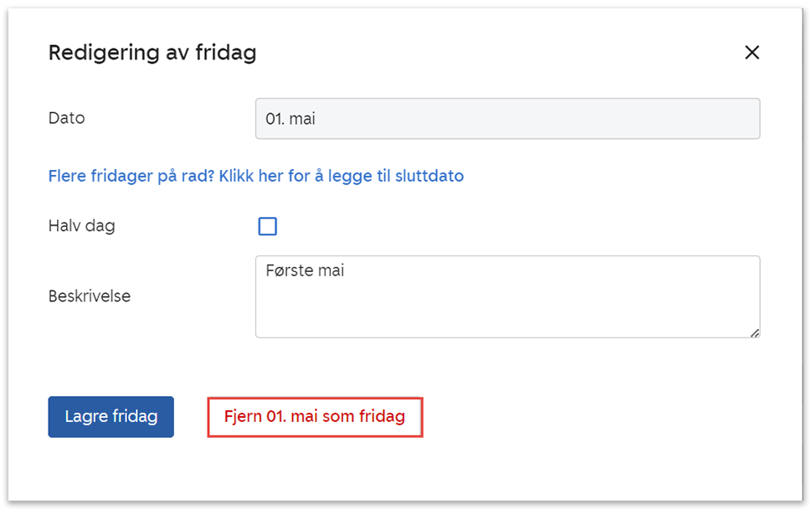Click the Beskrivelse label
This screenshot has height=509, width=812.
pyautogui.click(x=90, y=296)
